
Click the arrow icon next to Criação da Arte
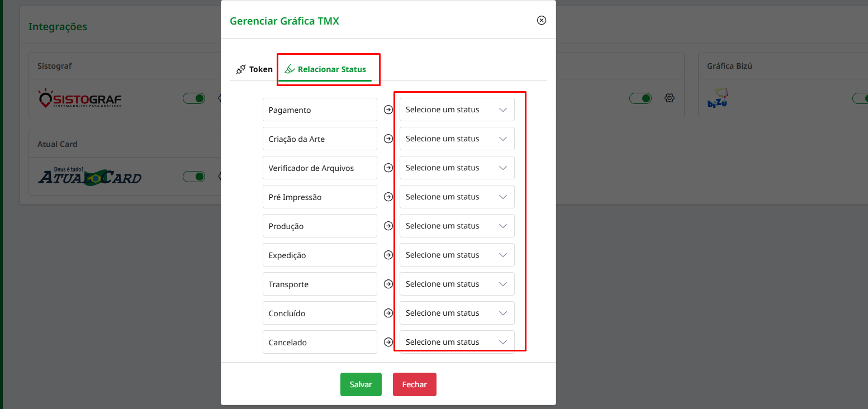[x=388, y=139]
